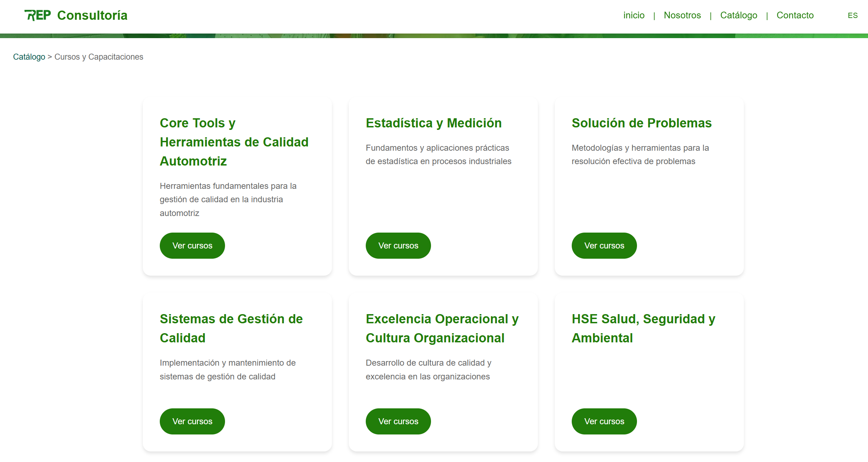Click Ver cursos under Solución de Problemas
Screen dimensions: 868x462
pyautogui.click(x=604, y=245)
